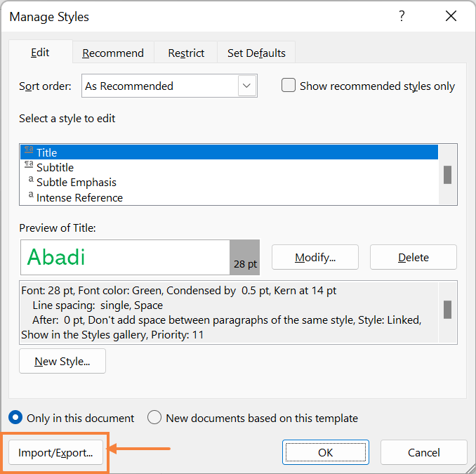Open the help question mark icon
The width and height of the screenshot is (476, 474).
[402, 16]
